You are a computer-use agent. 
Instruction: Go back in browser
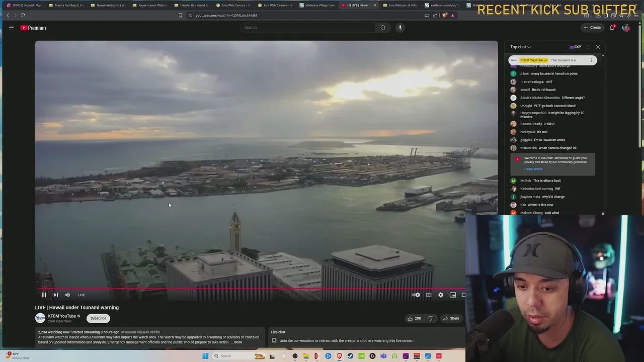8,15
